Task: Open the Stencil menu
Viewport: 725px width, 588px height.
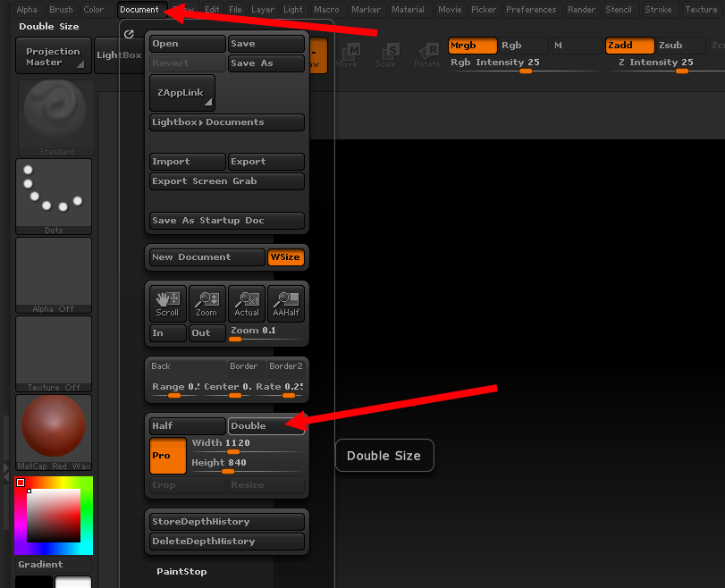Action: (619, 10)
